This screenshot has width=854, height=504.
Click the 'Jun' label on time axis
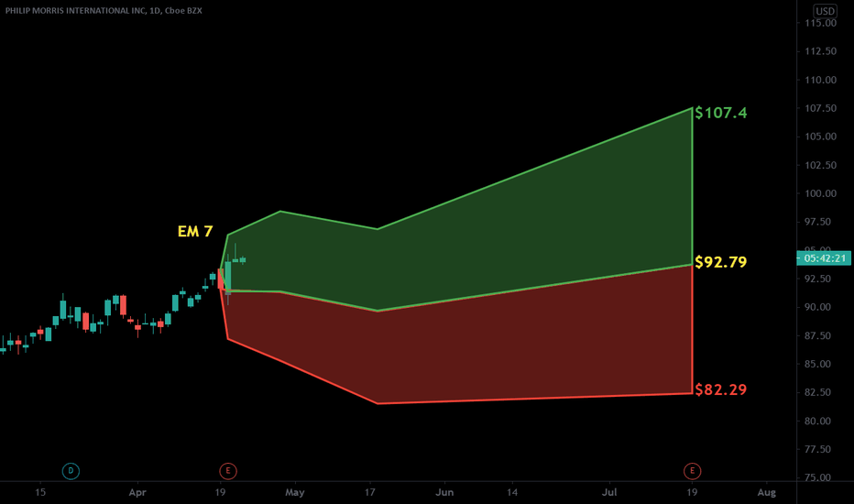point(444,493)
